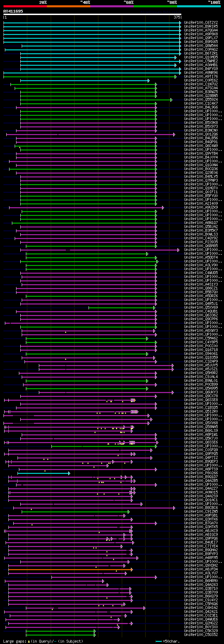Screen dimensions: 224x644
Task: Click UniRef100_C1BSD5 label
Action: 201,407
